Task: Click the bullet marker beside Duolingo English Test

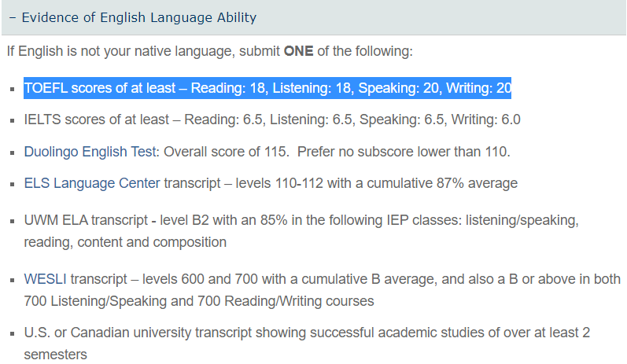Action: pos(13,153)
